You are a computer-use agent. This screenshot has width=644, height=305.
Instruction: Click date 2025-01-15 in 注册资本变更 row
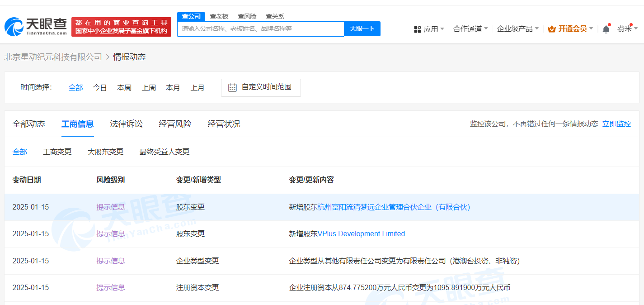31,287
